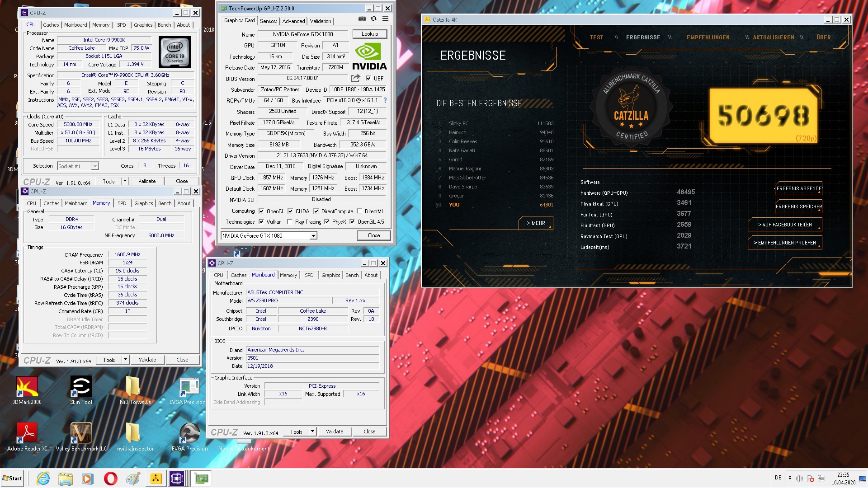Open the Socket #1 selection dropdown
Screen dimensions: 868x488
[78, 166]
